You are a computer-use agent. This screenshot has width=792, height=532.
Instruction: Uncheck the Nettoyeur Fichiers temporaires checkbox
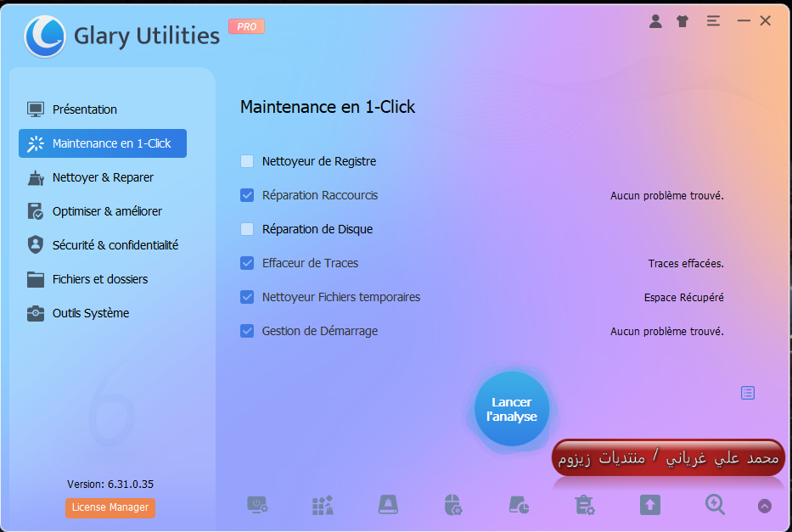(247, 297)
